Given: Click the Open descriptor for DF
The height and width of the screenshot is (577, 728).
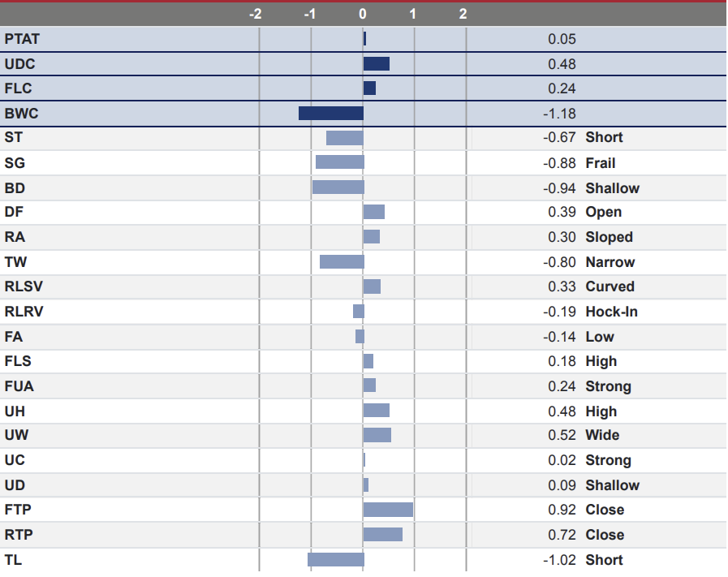Looking at the screenshot, I should tap(603, 213).
